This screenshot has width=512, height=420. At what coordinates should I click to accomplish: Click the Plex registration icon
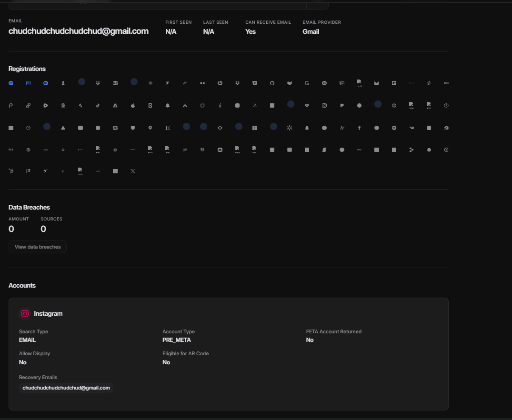[446, 83]
